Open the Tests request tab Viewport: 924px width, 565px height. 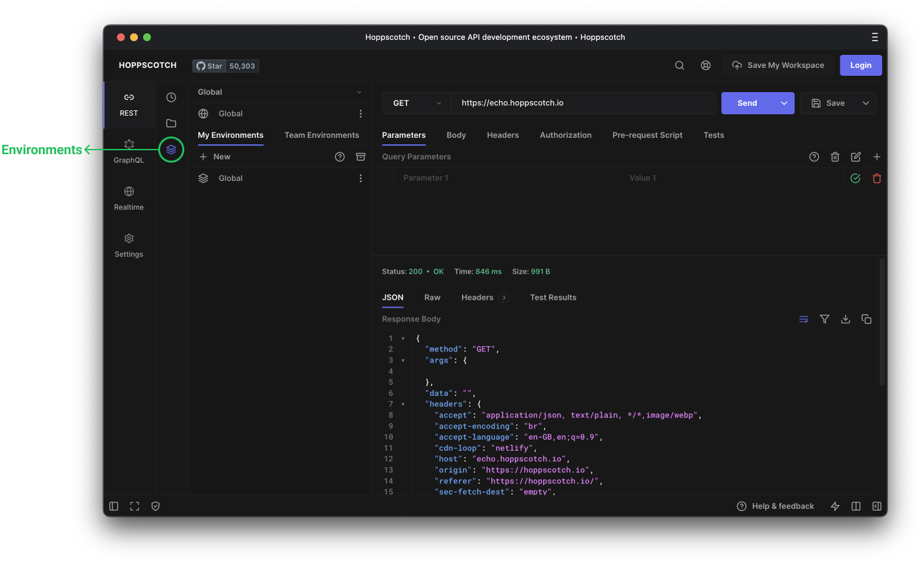(714, 135)
